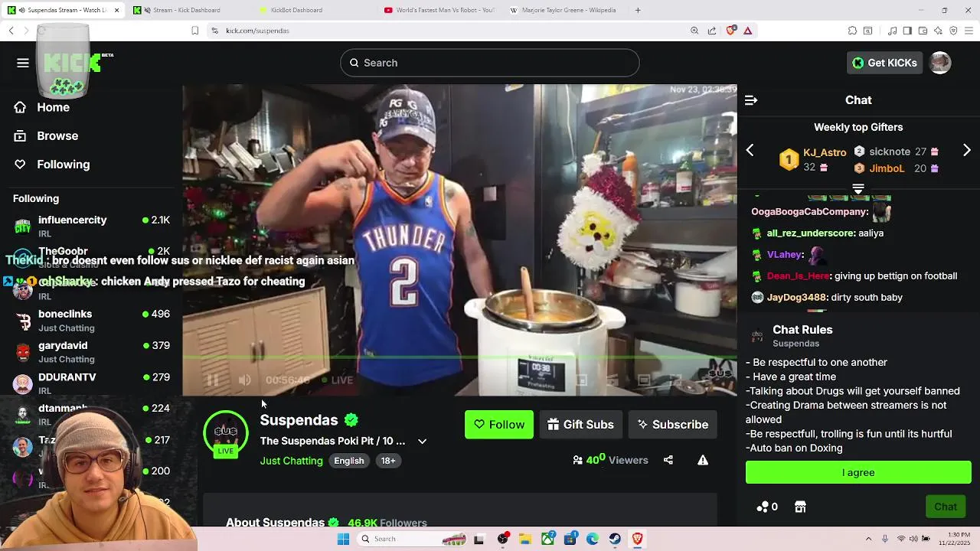980x551 pixels.
Task: Click sicknote in top gifters
Action: 889,152
